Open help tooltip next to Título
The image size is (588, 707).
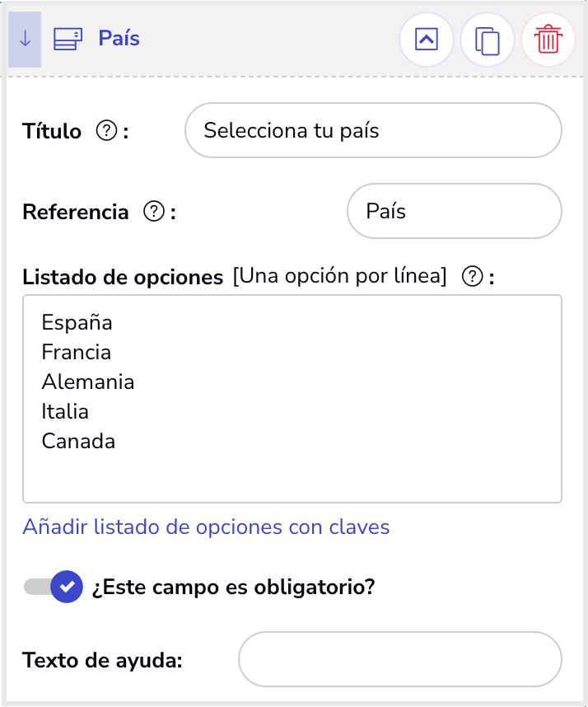pyautogui.click(x=107, y=131)
